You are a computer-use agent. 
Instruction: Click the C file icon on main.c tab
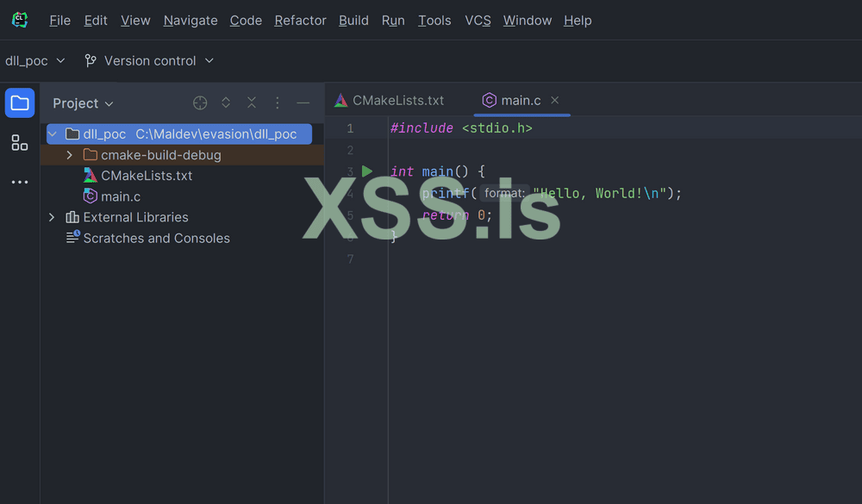point(490,100)
